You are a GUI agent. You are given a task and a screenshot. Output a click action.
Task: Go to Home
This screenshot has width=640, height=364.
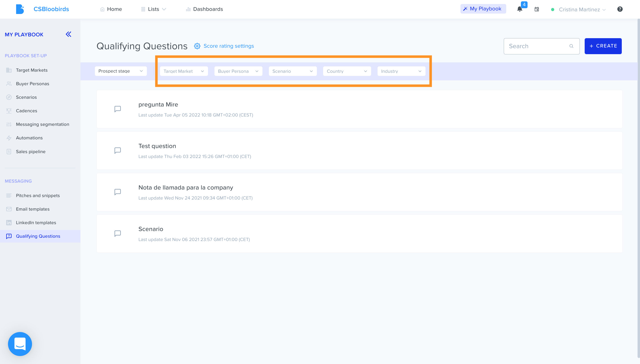111,9
